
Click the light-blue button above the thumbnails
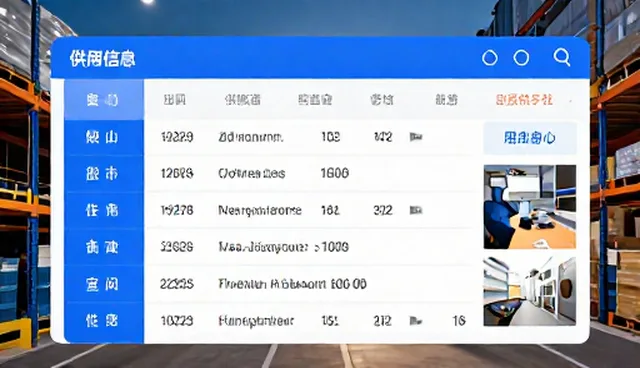pyautogui.click(x=530, y=138)
